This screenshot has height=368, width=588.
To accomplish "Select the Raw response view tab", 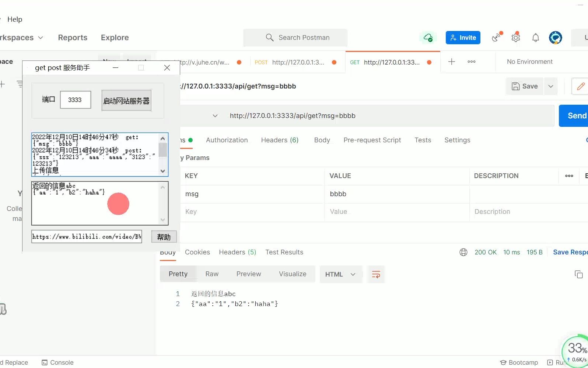I will pos(212,274).
